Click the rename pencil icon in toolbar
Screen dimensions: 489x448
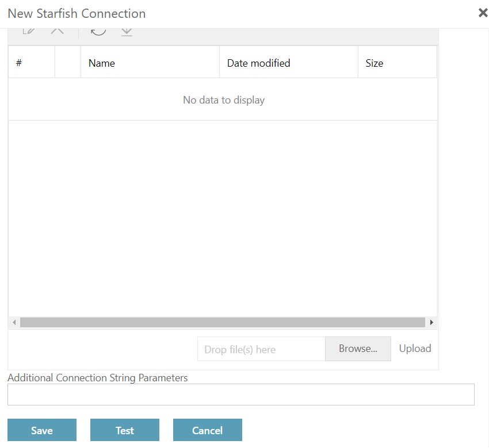coord(29,31)
